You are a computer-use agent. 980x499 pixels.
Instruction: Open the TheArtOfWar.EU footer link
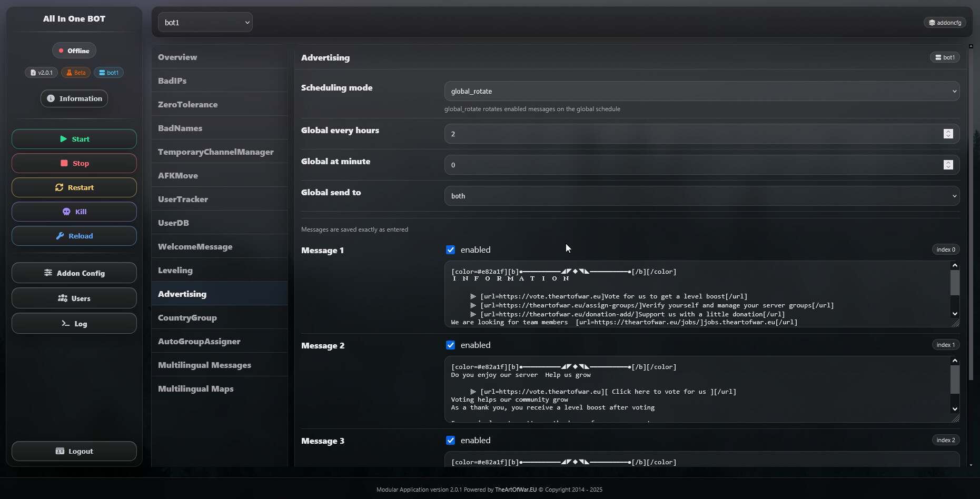(x=516, y=490)
